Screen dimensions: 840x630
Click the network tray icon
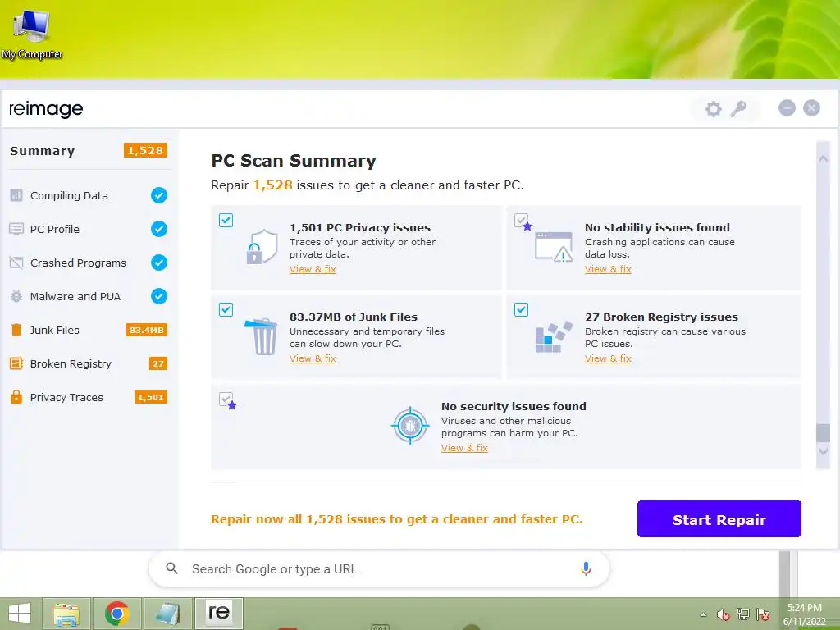[743, 614]
